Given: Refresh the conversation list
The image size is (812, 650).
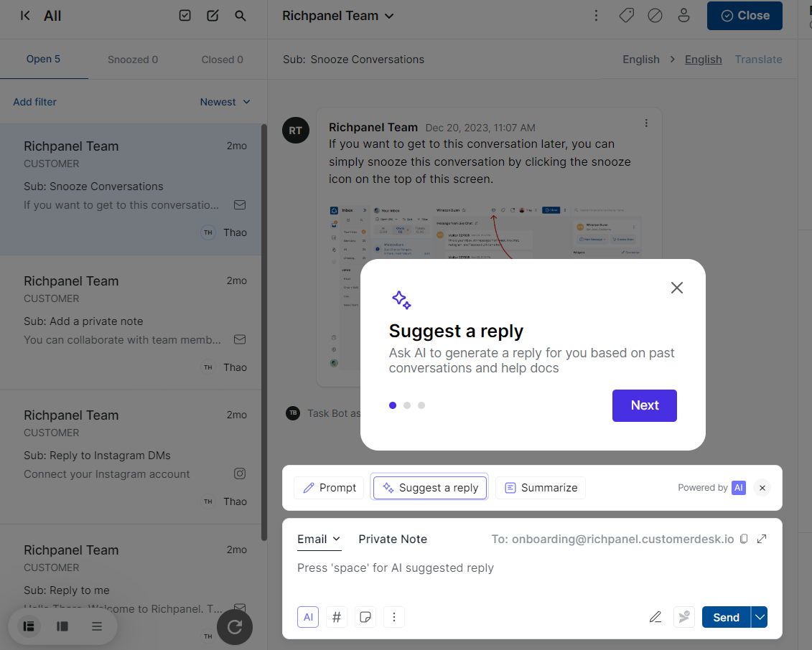Looking at the screenshot, I should (x=235, y=627).
